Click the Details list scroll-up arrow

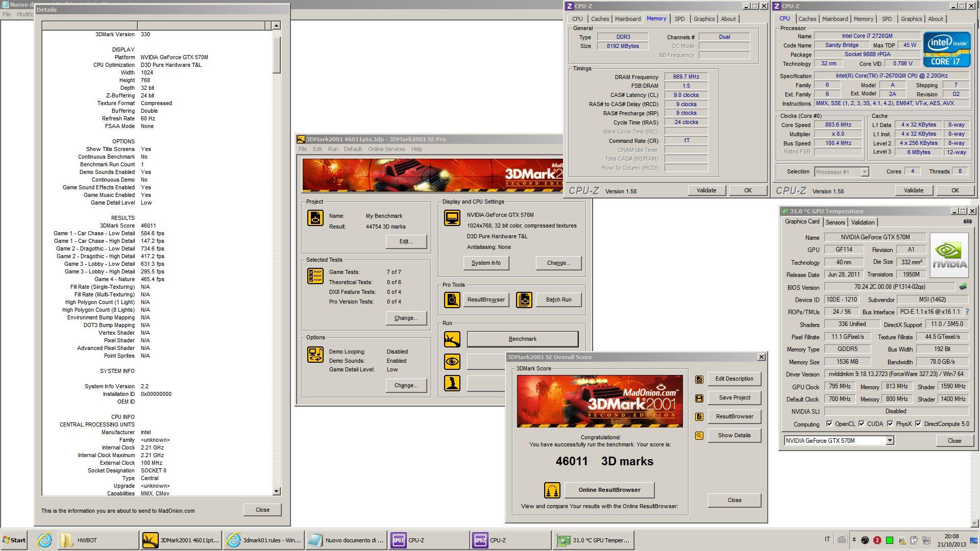point(277,26)
